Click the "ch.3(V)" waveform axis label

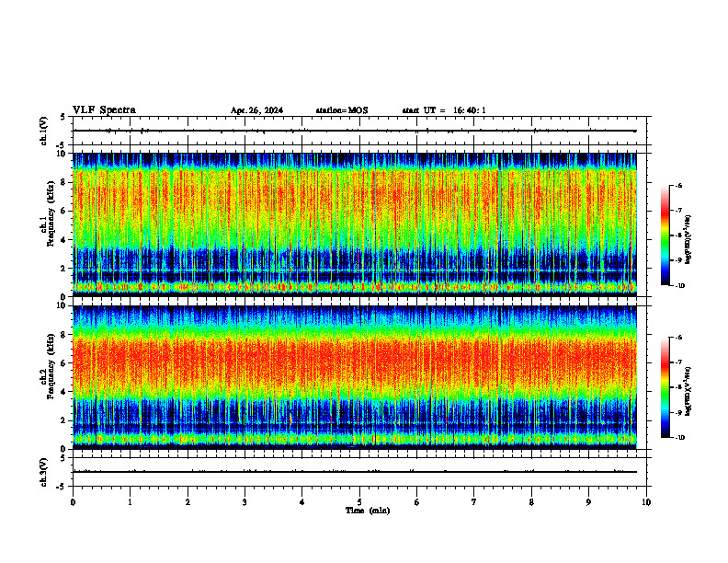pyautogui.click(x=43, y=472)
